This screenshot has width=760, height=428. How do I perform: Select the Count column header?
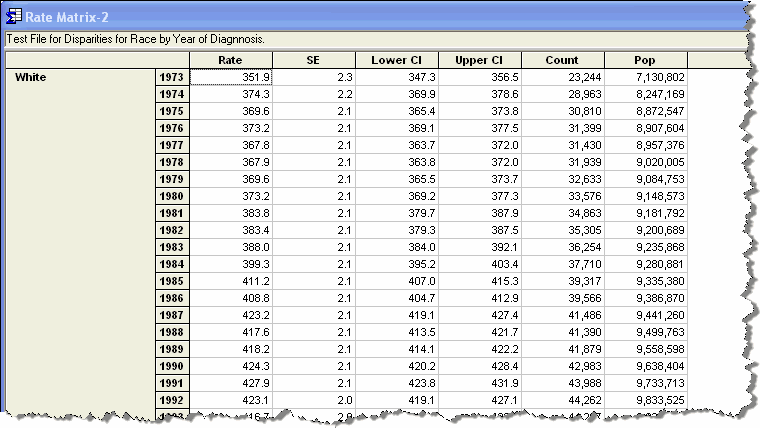(562, 60)
